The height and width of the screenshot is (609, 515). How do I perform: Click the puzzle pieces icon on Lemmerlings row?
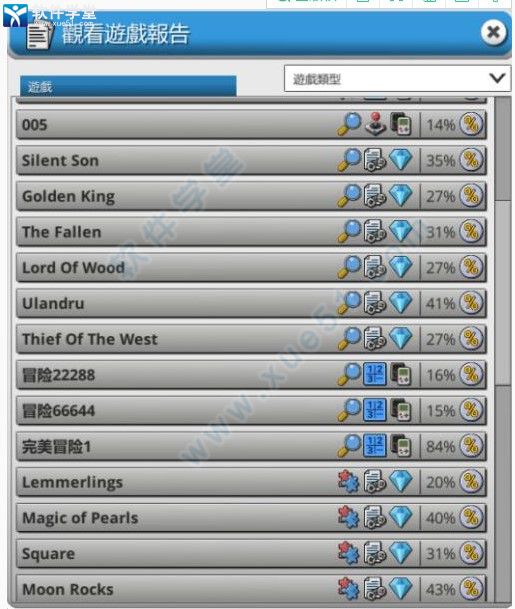[x=348, y=482]
